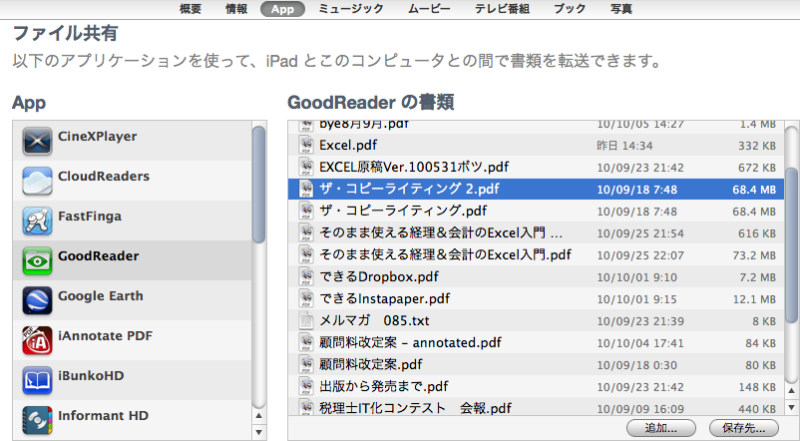Image resolution: width=800 pixels, height=441 pixels.
Task: Click the PDF icon of 出版から発売まで.pdf
Action: click(x=306, y=386)
